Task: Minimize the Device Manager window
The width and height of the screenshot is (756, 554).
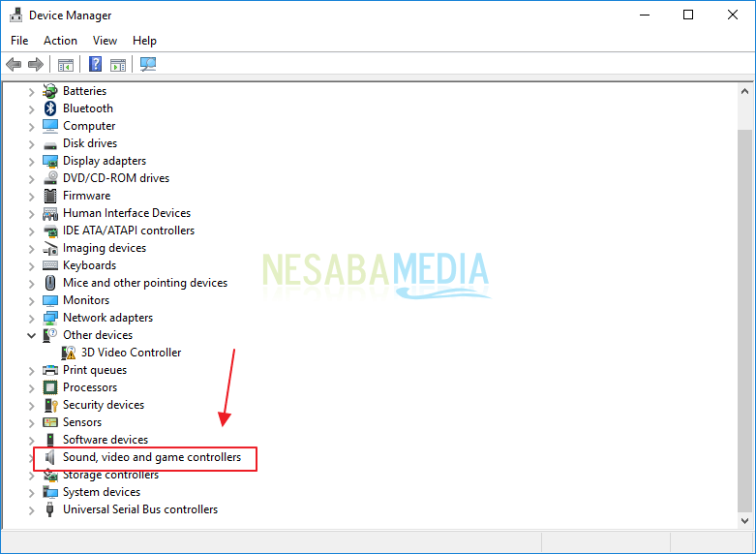Action: pyautogui.click(x=644, y=15)
